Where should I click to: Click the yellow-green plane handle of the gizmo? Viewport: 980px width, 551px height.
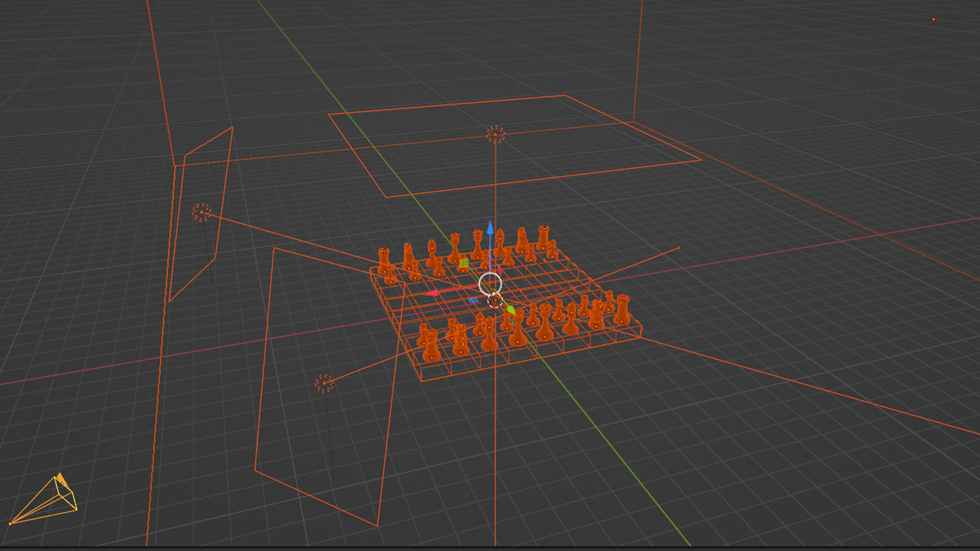pyautogui.click(x=463, y=263)
